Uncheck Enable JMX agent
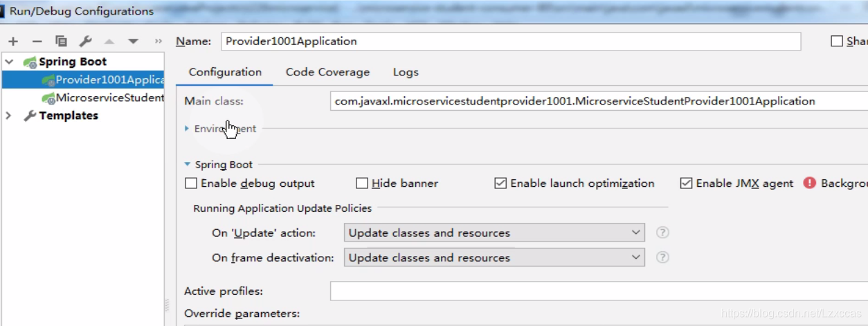This screenshot has width=868, height=326. tap(686, 183)
